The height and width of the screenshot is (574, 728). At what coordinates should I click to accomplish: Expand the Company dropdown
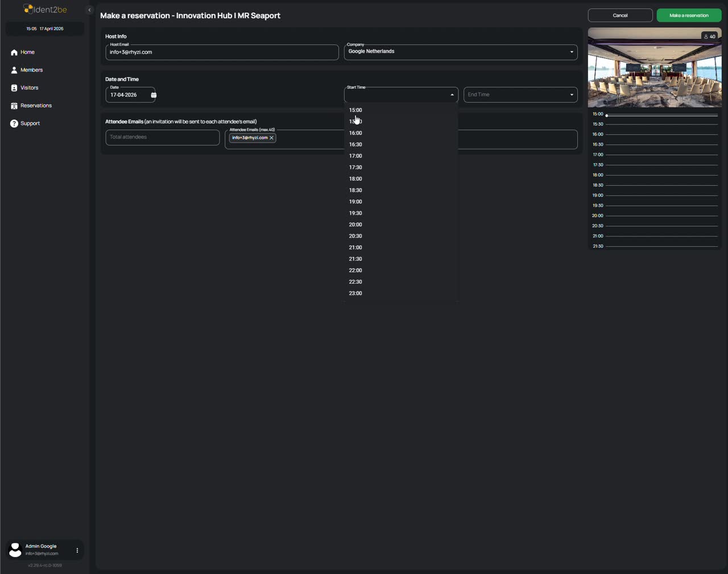[x=572, y=52]
